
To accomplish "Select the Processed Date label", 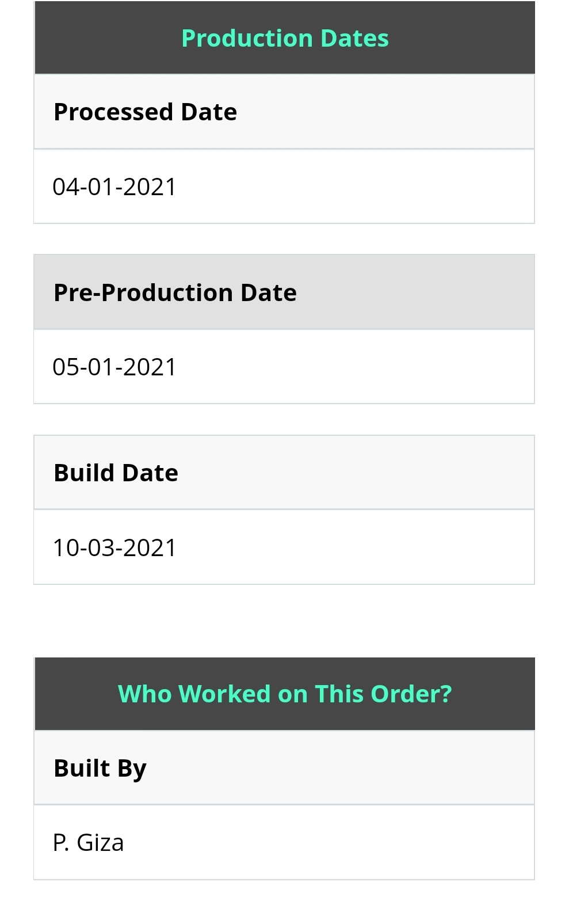I will click(x=145, y=112).
